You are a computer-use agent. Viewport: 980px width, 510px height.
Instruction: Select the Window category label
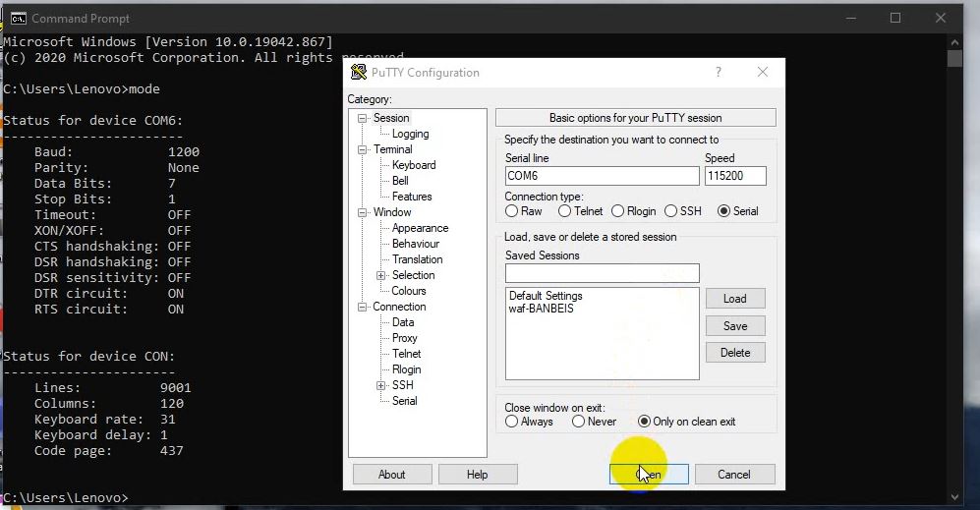pyautogui.click(x=392, y=212)
